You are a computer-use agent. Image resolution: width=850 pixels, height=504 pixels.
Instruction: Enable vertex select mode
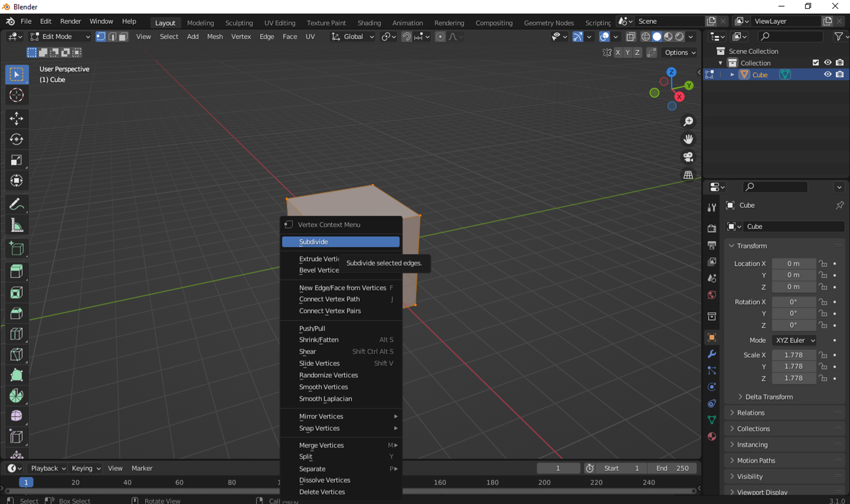[101, 37]
